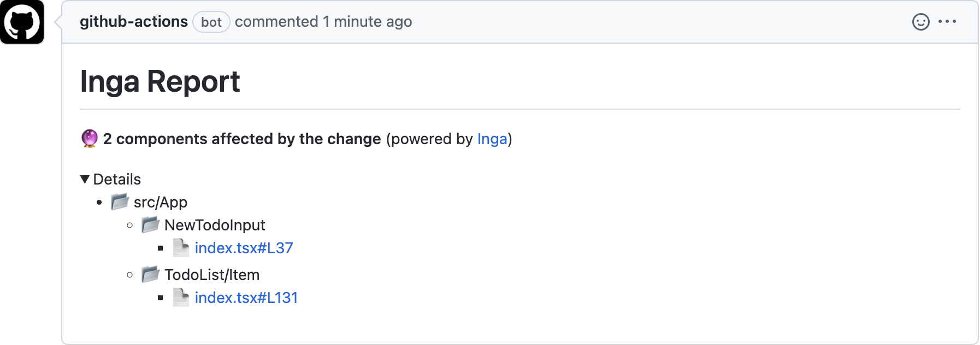980x345 pixels.
Task: Click the Details disclosure triangle
Action: point(85,179)
